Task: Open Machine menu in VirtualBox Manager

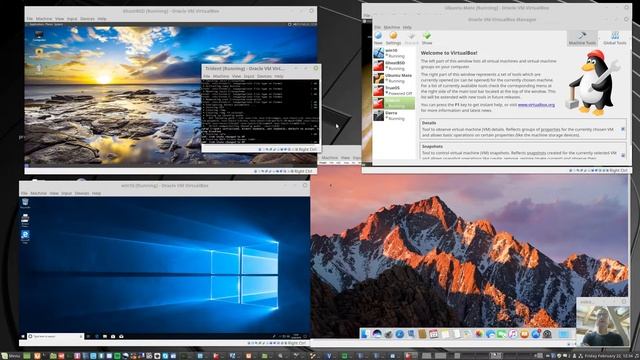Action: (392, 27)
